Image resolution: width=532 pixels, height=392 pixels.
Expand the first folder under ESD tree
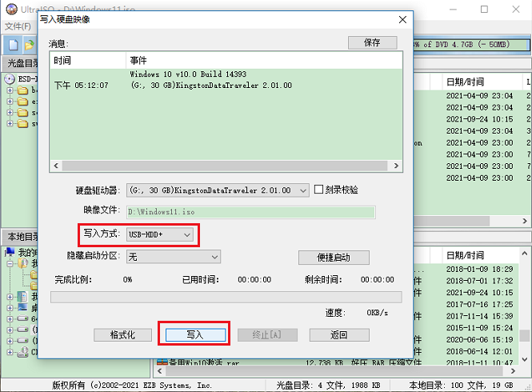[x=10, y=90]
